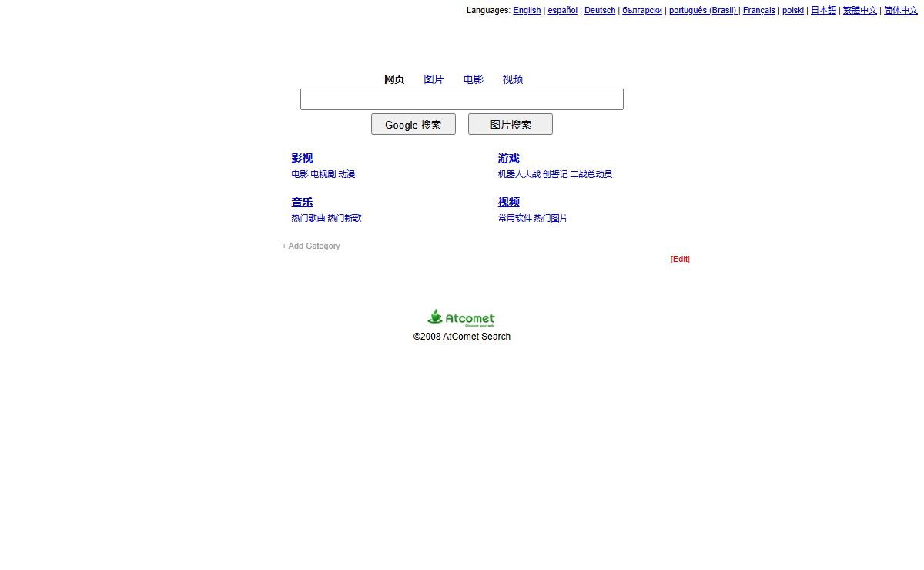Click the red [Edit] link

click(x=680, y=259)
